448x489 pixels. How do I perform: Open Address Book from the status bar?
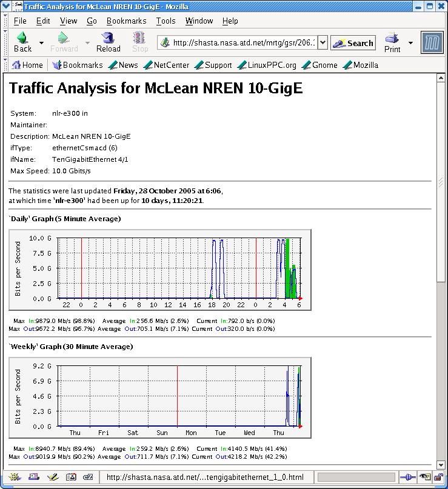[x=71, y=477]
